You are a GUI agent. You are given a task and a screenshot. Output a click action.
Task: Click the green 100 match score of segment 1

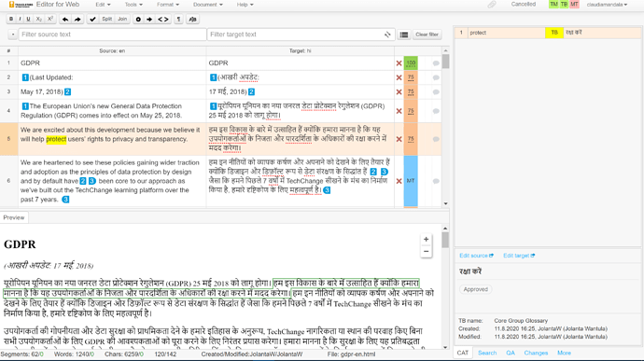[411, 63]
